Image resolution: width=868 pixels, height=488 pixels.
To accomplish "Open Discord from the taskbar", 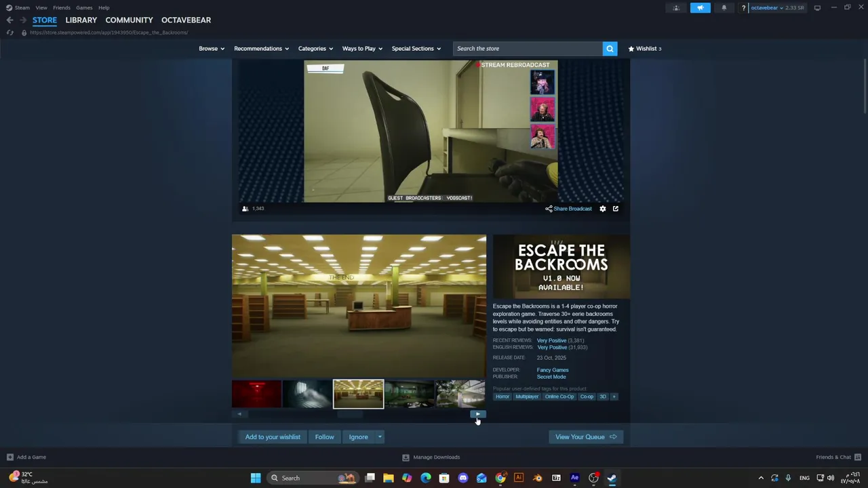I will click(x=463, y=479).
